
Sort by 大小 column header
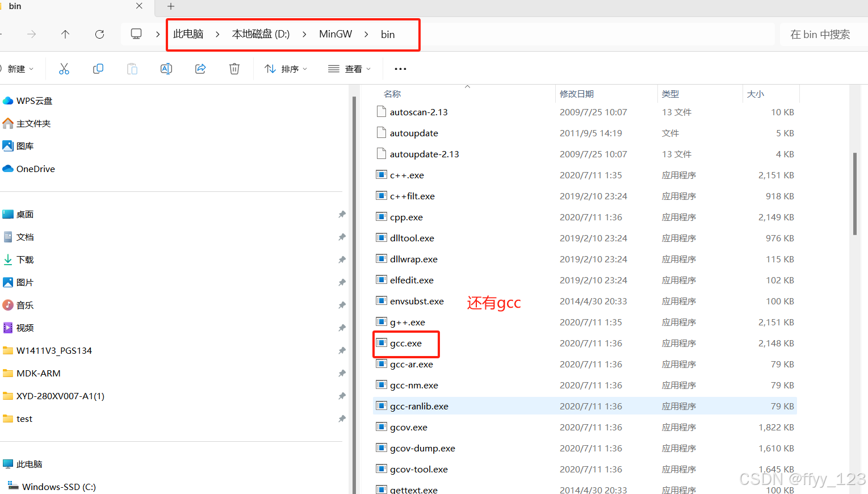point(756,94)
